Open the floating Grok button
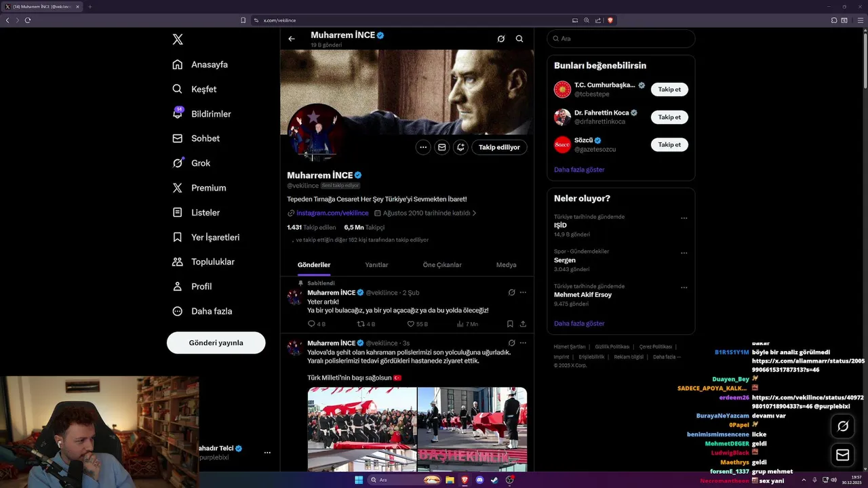 (843, 426)
